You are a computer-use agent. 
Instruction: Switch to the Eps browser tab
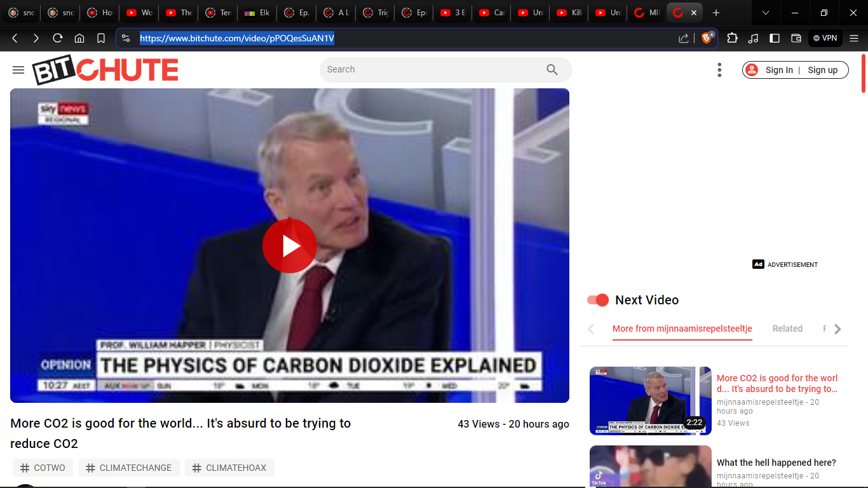point(415,13)
